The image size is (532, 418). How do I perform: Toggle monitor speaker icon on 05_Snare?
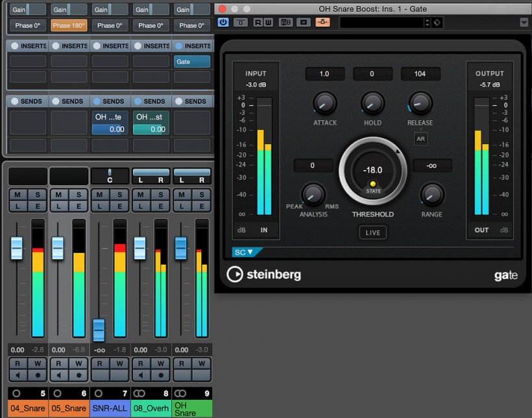pos(58,375)
